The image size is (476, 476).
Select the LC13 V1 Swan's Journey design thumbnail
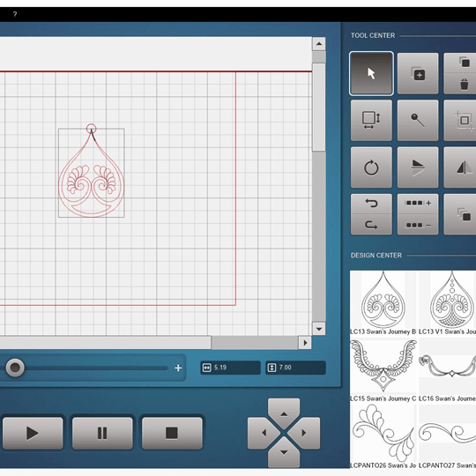[447, 303]
